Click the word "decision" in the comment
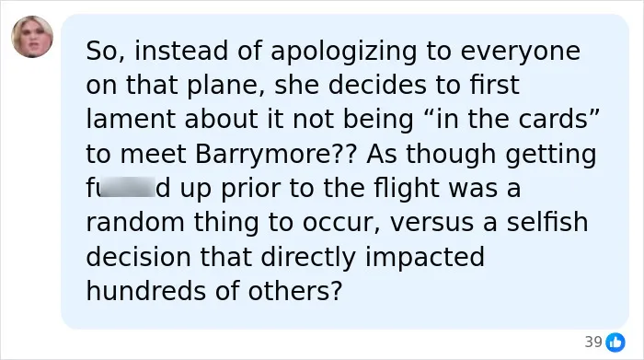 (x=138, y=257)
